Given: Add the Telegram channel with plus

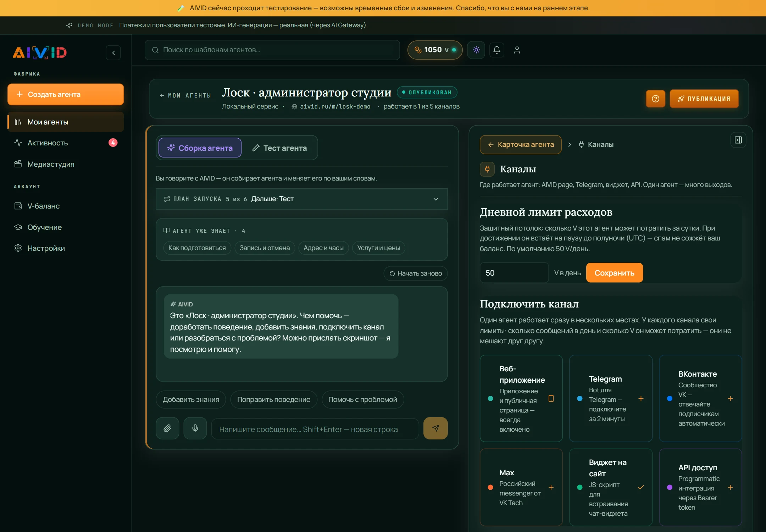Looking at the screenshot, I should pos(641,399).
